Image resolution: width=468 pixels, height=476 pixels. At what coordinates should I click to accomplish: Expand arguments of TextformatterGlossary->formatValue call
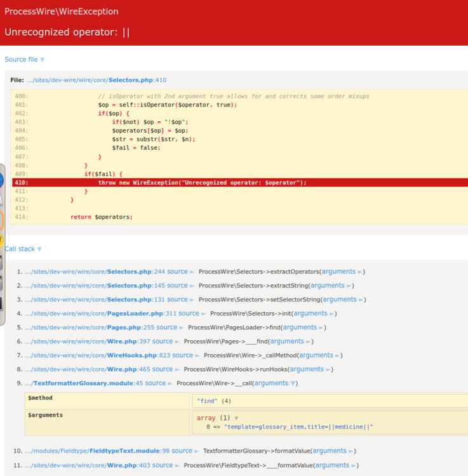pyautogui.click(x=333, y=451)
